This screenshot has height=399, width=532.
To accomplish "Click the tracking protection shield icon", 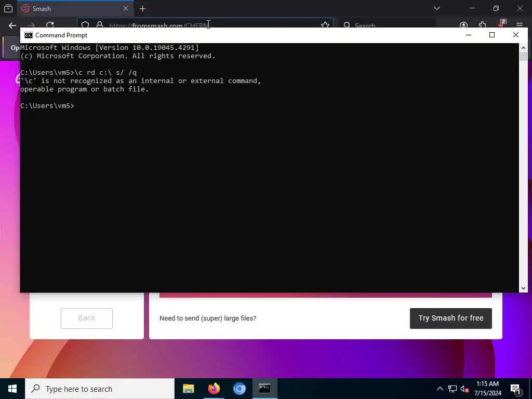I will (85, 25).
